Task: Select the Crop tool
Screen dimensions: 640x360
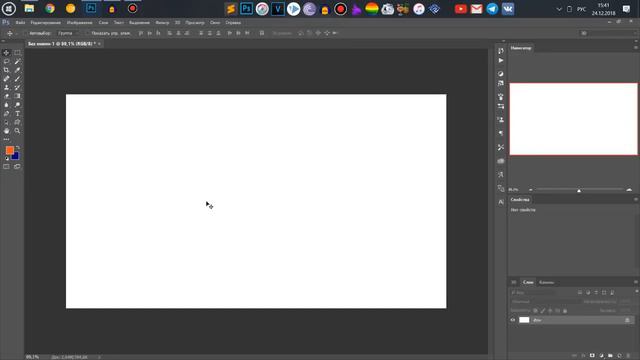Action: coord(6,70)
